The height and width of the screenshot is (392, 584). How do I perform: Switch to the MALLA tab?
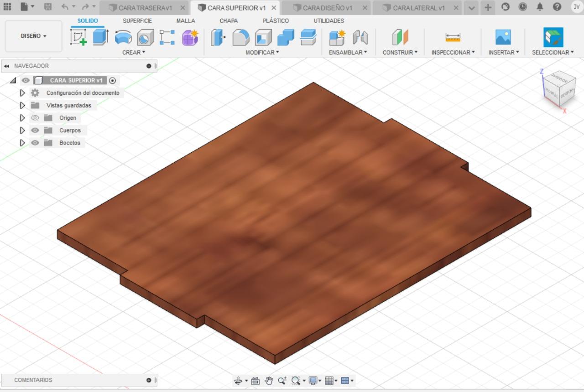coord(186,21)
